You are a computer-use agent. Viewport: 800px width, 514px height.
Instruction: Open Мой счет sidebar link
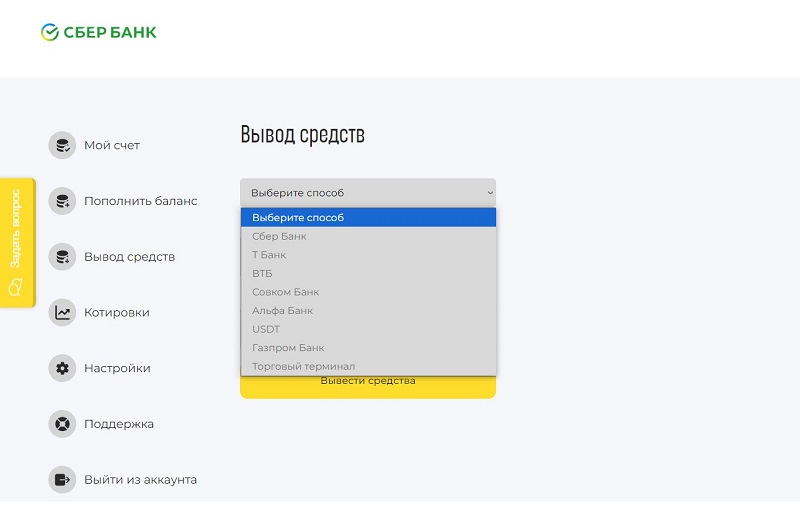pos(112,145)
